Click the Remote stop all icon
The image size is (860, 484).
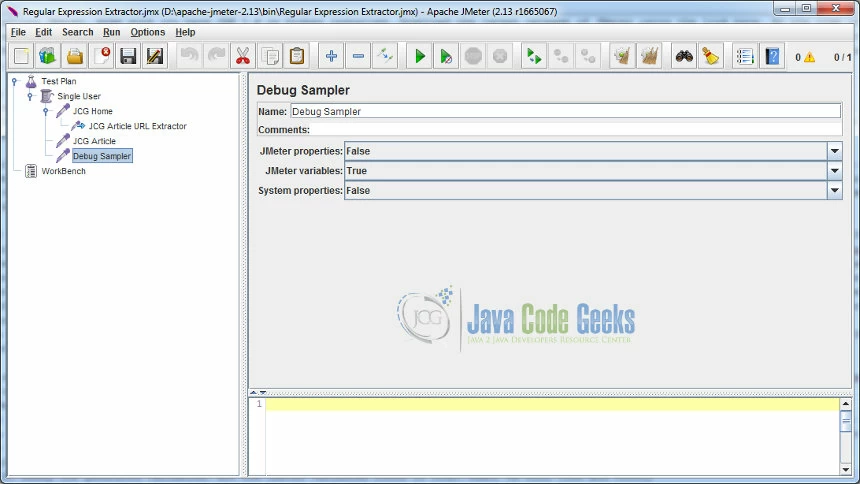click(x=561, y=56)
